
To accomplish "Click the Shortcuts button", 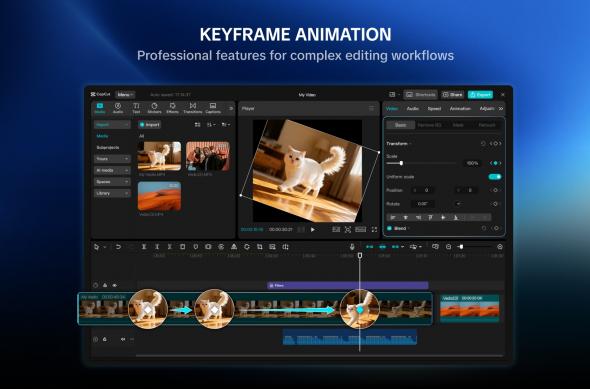I will 421,95.
